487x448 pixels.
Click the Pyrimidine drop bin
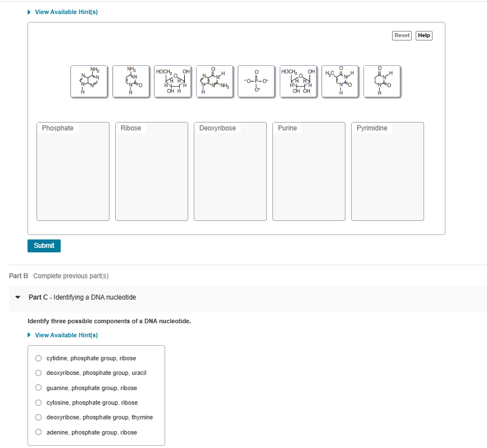pyautogui.click(x=387, y=174)
